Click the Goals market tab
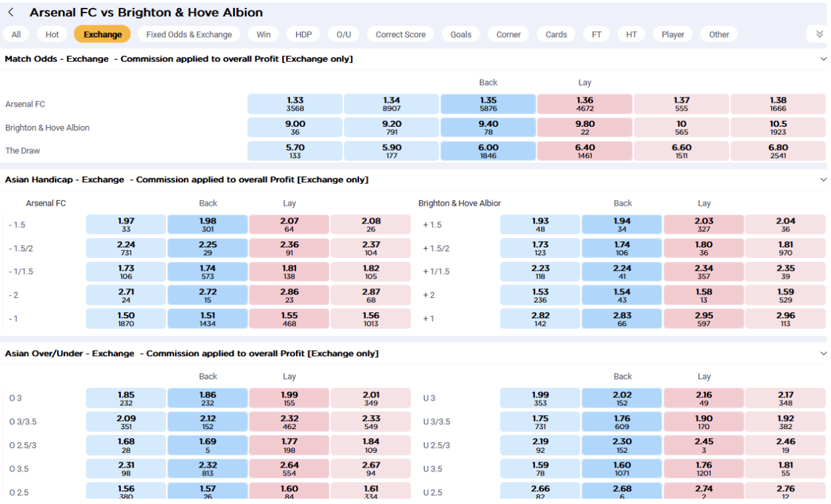Viewport: 831px width, 504px height. [461, 34]
